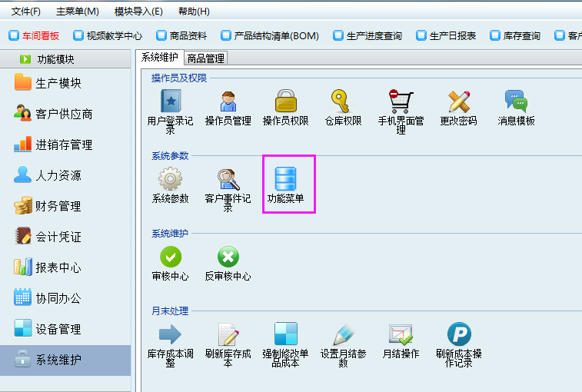Open 消息模板 chat bubbles icon
The width and height of the screenshot is (582, 392).
click(516, 102)
